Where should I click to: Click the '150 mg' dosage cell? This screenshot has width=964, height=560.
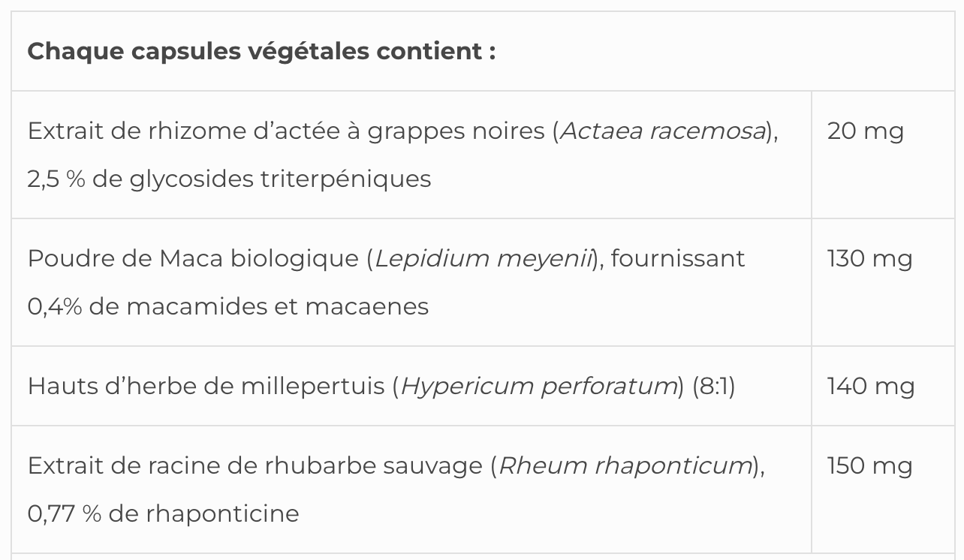tap(869, 466)
